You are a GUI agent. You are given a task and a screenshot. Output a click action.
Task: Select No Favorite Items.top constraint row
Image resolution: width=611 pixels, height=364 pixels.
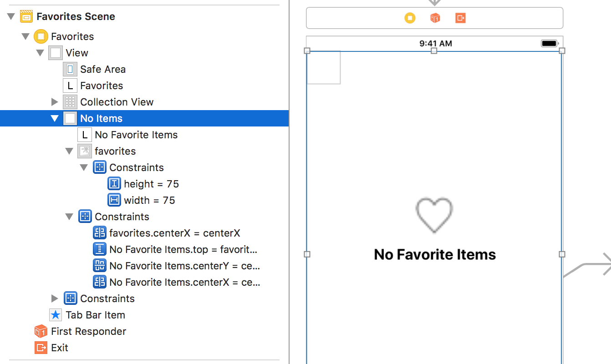tap(183, 249)
